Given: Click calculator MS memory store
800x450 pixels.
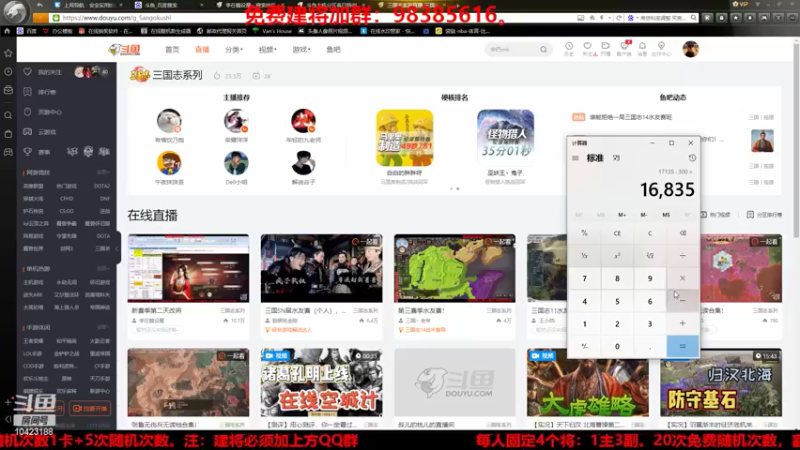Looking at the screenshot, I should 666,215.
